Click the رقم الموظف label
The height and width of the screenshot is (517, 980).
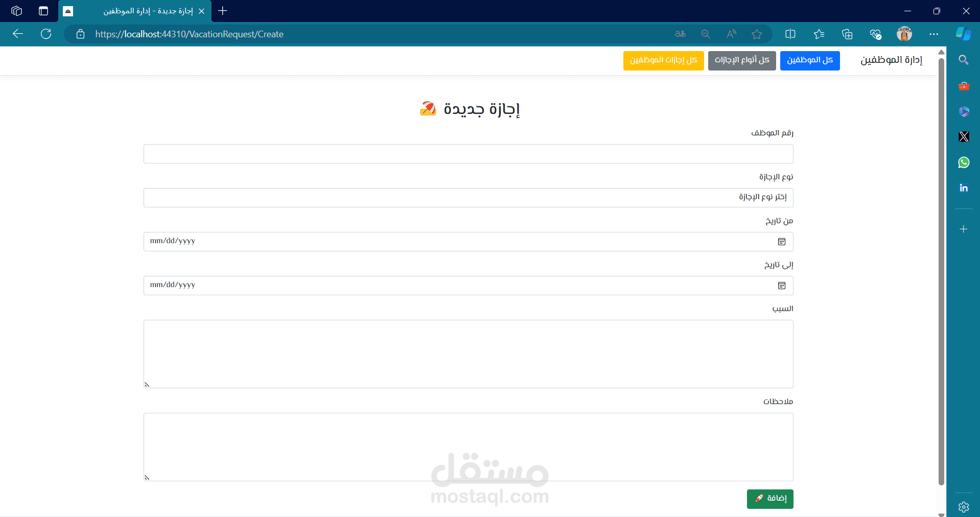[772, 133]
